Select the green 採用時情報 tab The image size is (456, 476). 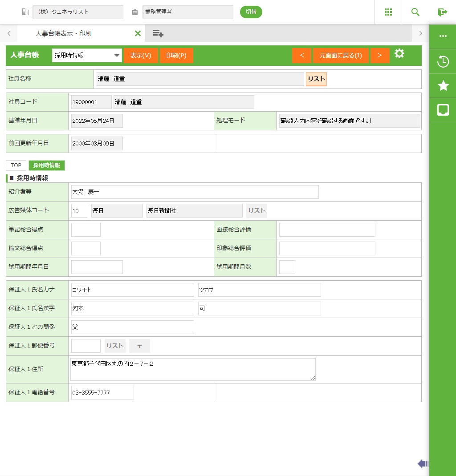point(46,165)
